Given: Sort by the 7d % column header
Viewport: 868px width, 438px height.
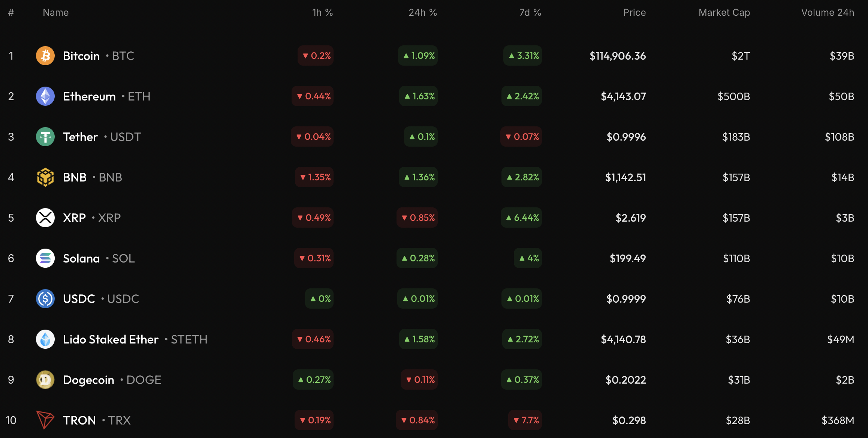Looking at the screenshot, I should coord(530,12).
